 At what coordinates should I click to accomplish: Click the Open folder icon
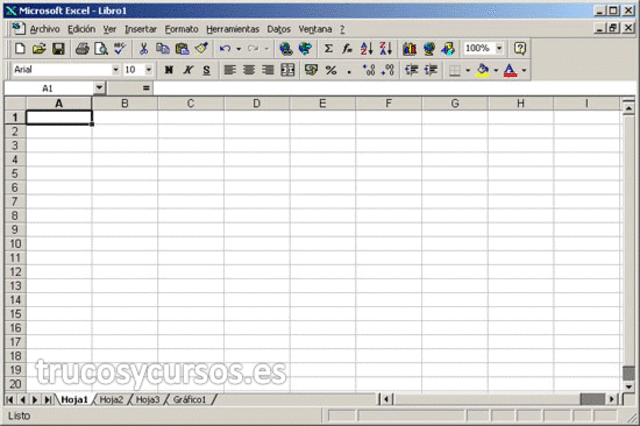tap(39, 49)
